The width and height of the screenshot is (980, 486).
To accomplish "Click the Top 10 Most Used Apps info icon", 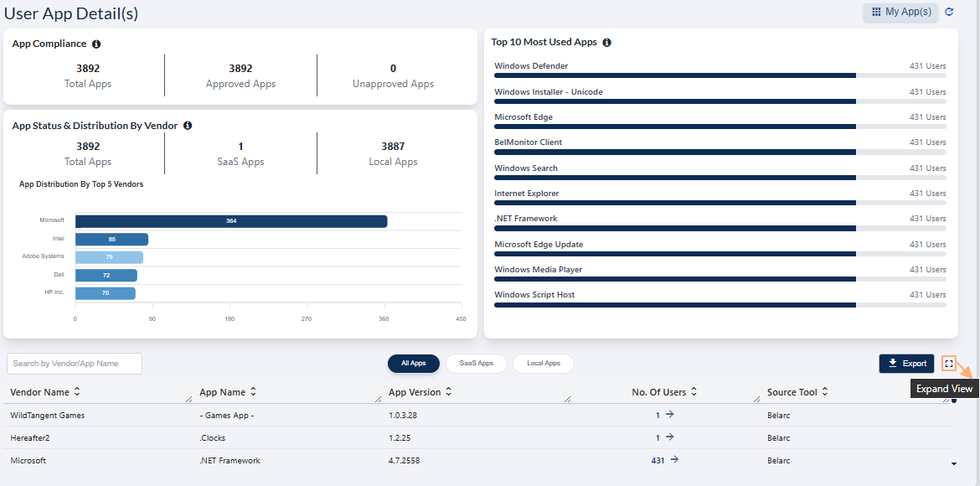I will click(x=606, y=42).
